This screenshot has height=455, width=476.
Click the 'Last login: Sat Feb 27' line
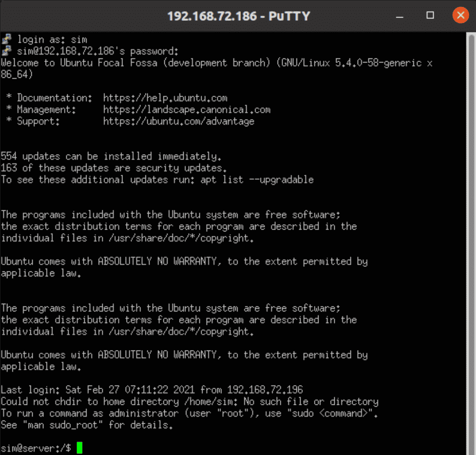(x=152, y=390)
